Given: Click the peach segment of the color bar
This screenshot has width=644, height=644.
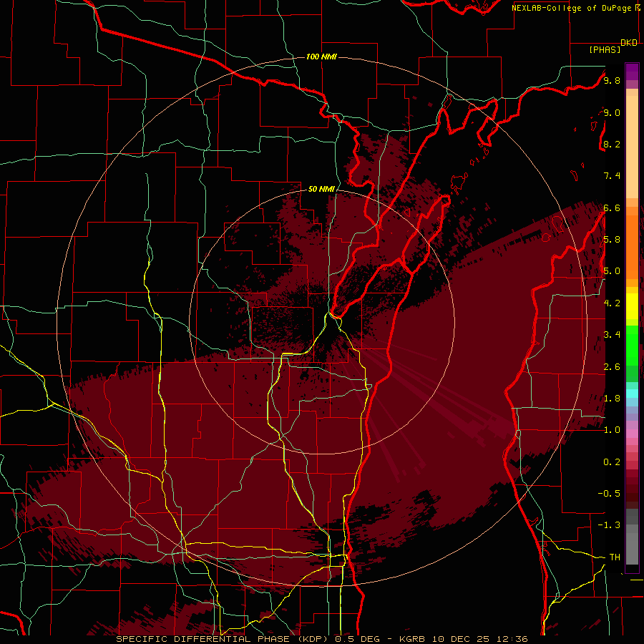Looking at the screenshot, I should (x=632, y=148).
